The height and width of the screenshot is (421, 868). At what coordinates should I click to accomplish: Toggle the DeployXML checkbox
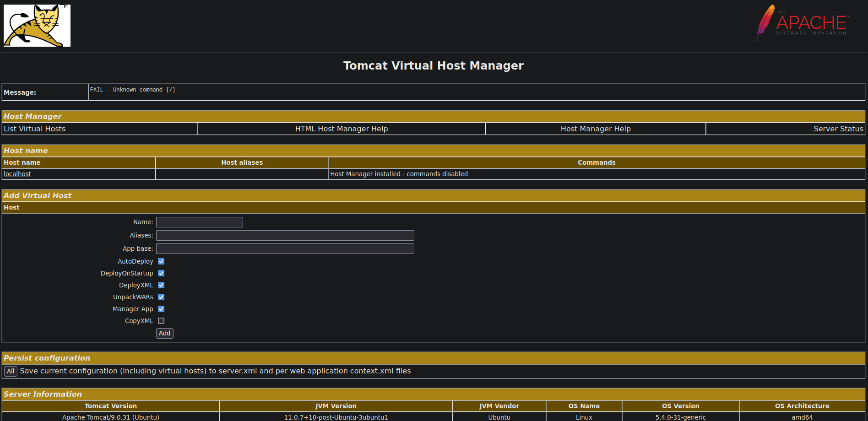tap(161, 285)
